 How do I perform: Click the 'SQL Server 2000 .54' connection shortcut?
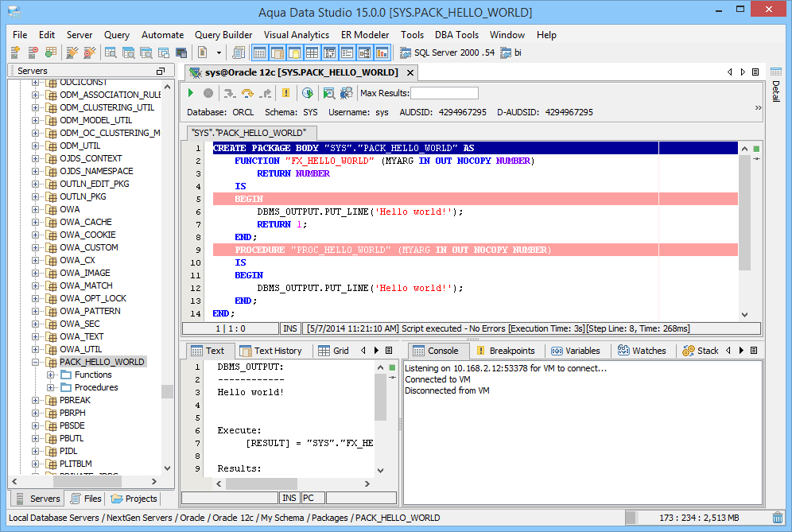[x=447, y=52]
